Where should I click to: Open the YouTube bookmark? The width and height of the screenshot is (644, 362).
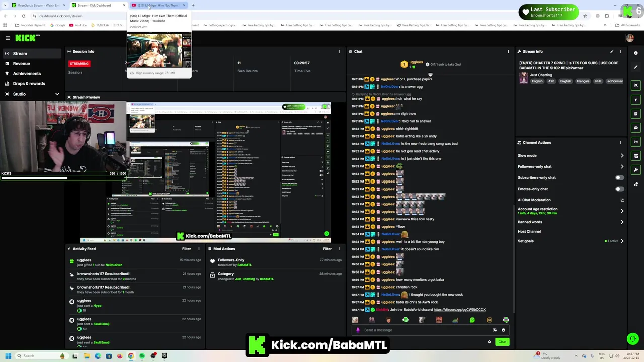78,25
